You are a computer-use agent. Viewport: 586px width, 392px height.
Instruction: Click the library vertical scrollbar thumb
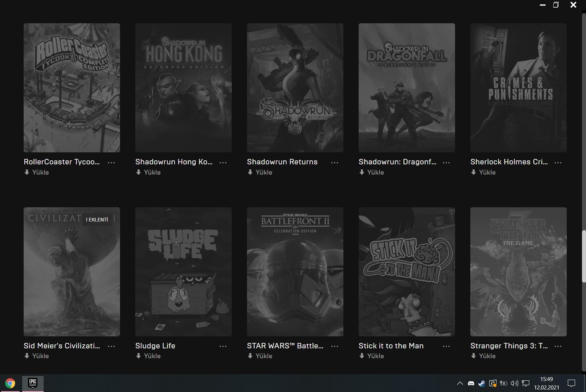coord(584,256)
